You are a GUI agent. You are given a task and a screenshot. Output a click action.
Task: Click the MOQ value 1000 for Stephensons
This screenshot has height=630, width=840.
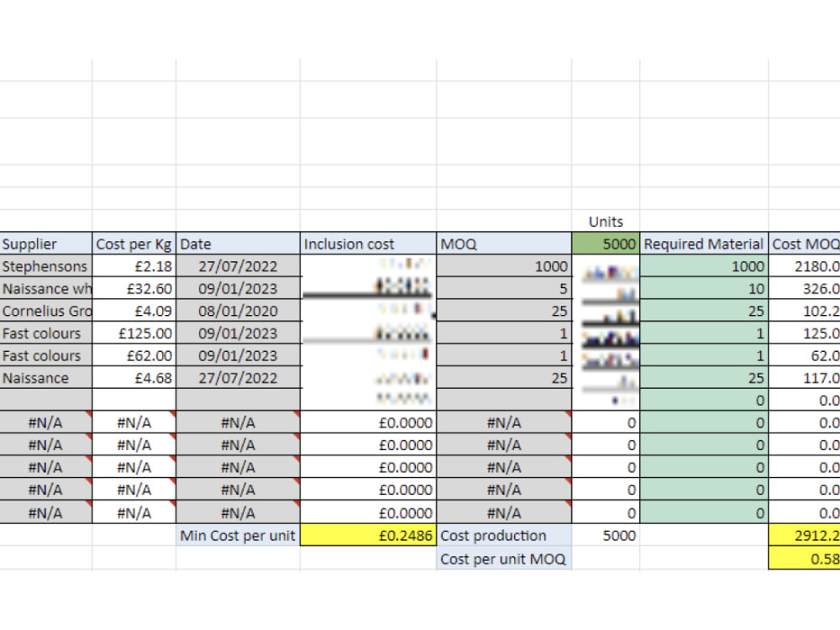click(503, 266)
